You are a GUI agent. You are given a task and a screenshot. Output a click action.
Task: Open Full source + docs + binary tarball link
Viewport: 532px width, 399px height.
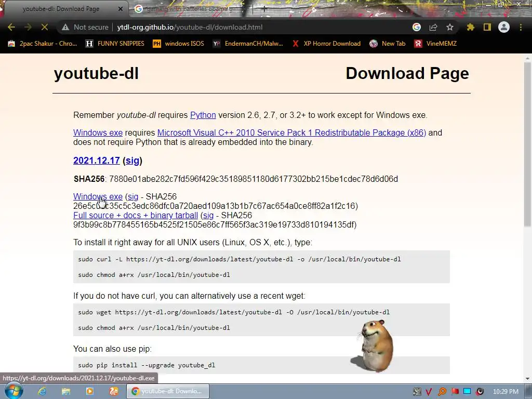[136, 216]
